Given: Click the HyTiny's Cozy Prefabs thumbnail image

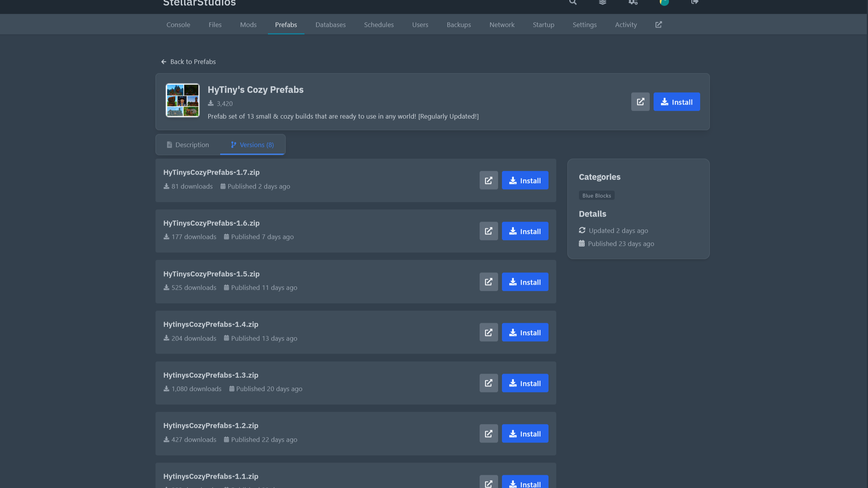Looking at the screenshot, I should click(x=182, y=100).
